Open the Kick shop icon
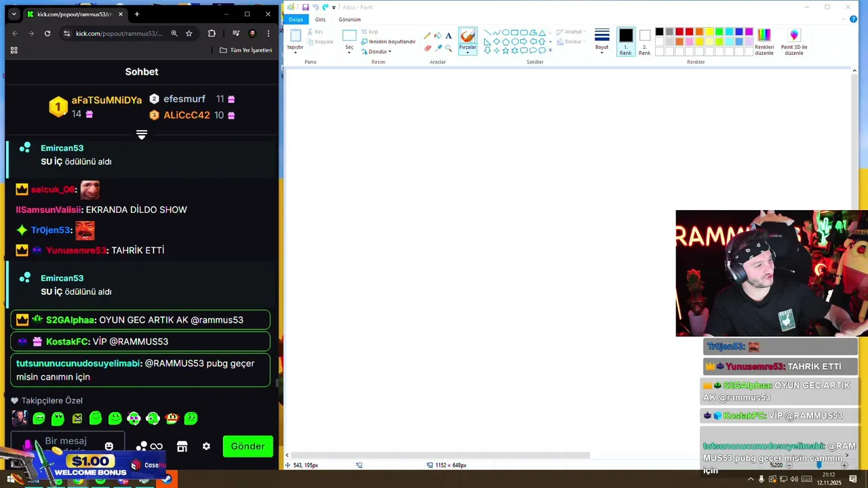Image resolution: width=868 pixels, height=488 pixels. tap(182, 446)
